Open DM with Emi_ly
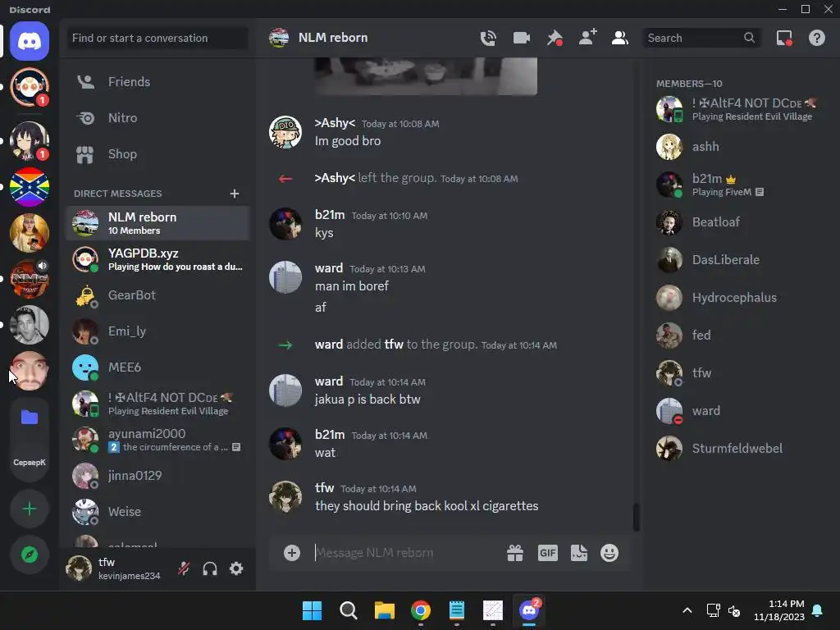This screenshot has width=840, height=630. [x=157, y=331]
